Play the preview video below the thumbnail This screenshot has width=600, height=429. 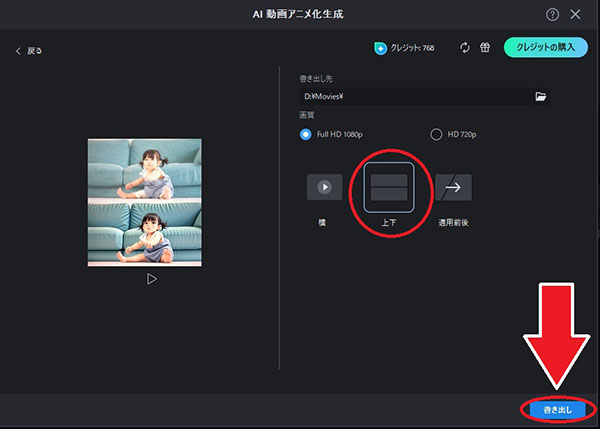[x=152, y=279]
